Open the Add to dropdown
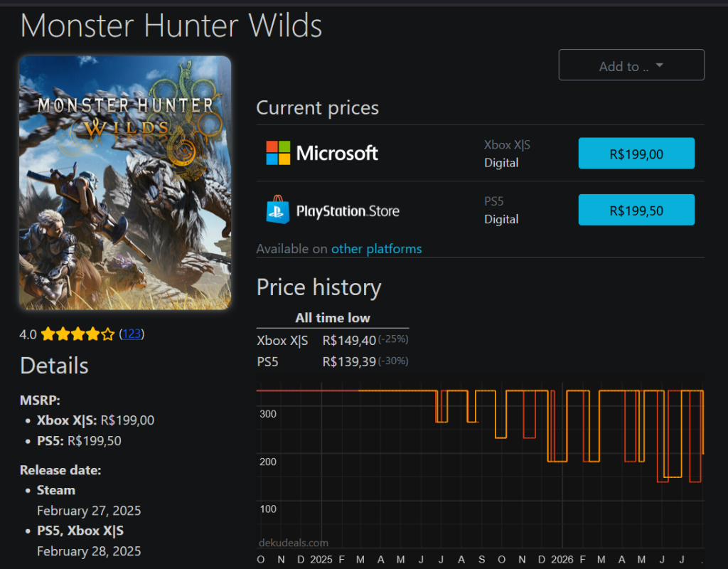 631,65
